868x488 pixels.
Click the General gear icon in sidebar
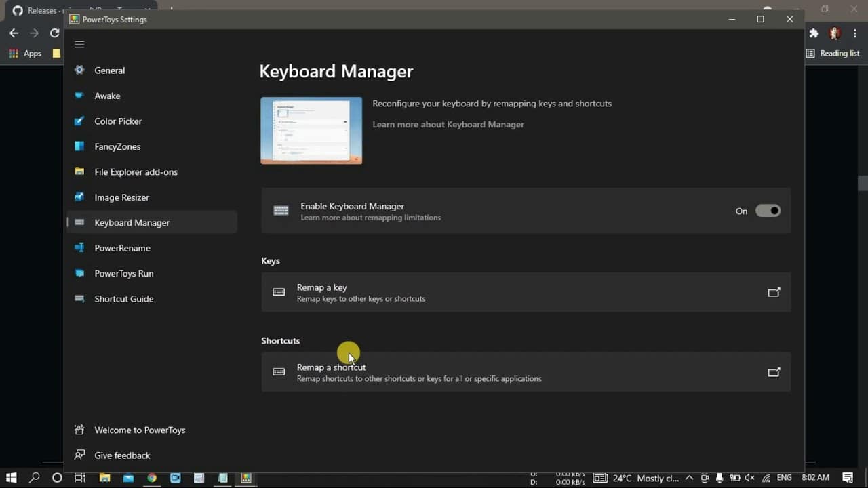pyautogui.click(x=80, y=70)
